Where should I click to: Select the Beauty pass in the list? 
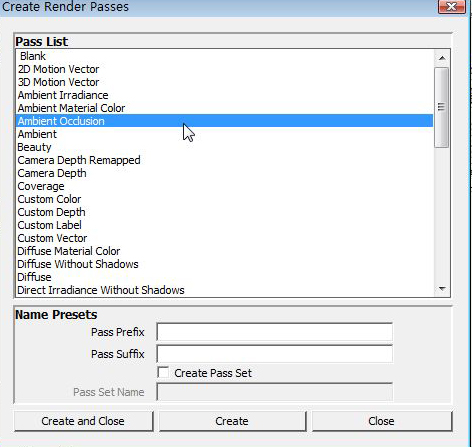[224, 147]
